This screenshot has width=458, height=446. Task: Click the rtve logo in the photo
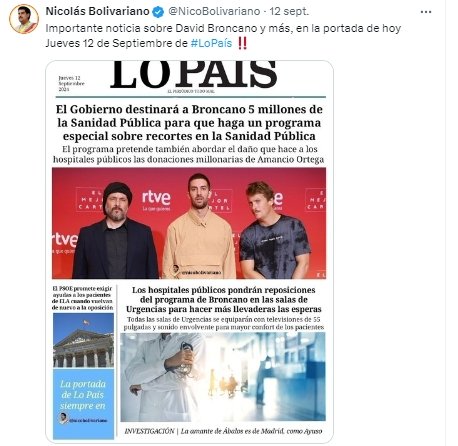click(x=156, y=198)
